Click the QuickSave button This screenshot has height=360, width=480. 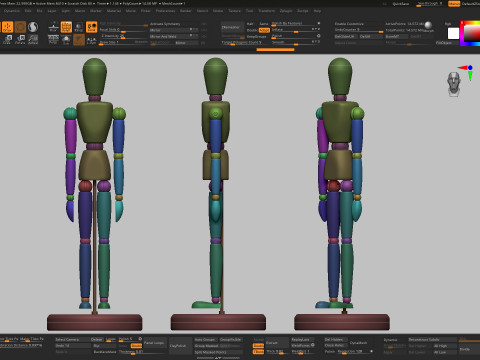[401, 4]
